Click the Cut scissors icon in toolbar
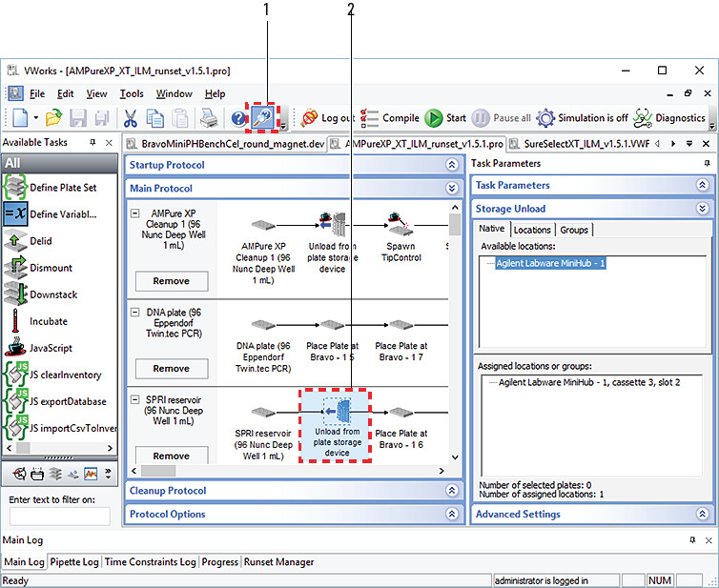 click(x=131, y=118)
